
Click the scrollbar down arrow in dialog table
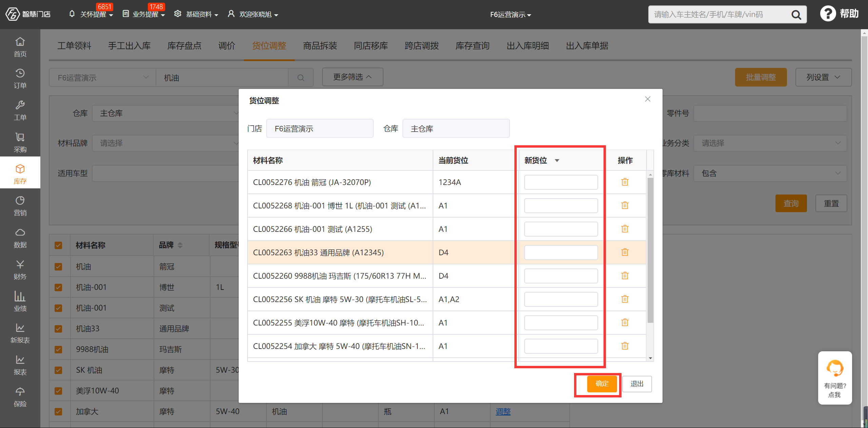[x=650, y=358]
